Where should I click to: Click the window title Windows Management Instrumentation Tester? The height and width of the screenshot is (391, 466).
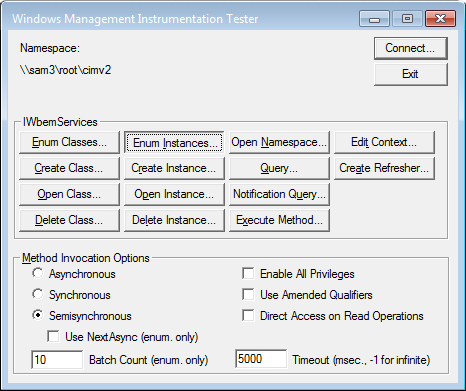(135, 19)
